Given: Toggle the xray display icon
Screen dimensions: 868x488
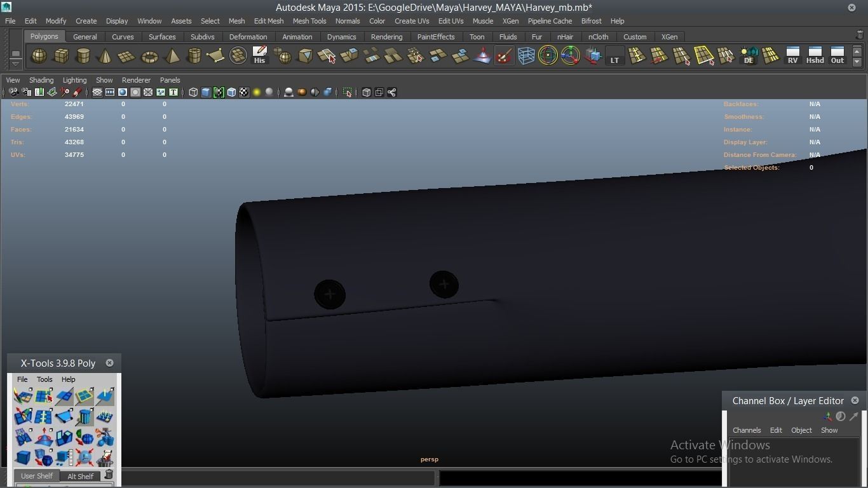Looking at the screenshot, I should pyautogui.click(x=367, y=92).
